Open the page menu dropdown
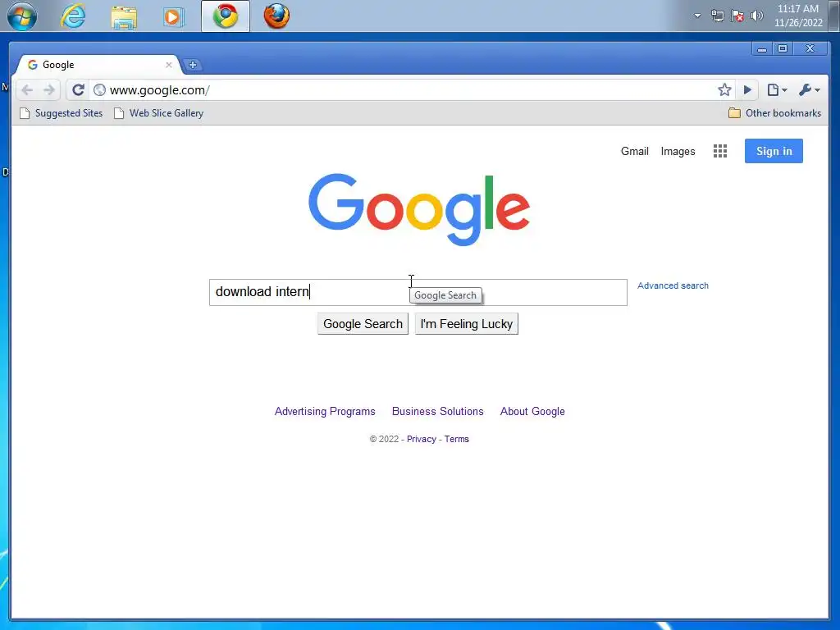Image resolution: width=840 pixels, height=630 pixels. click(x=777, y=90)
